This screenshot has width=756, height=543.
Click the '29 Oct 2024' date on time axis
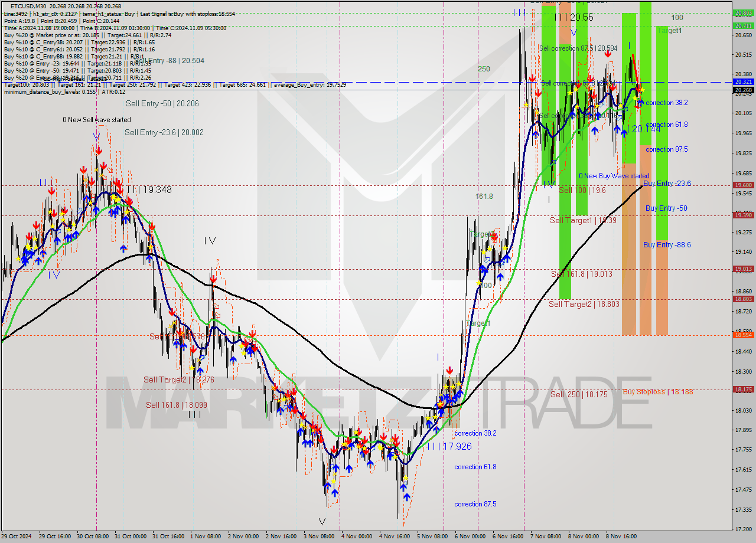(x=16, y=537)
